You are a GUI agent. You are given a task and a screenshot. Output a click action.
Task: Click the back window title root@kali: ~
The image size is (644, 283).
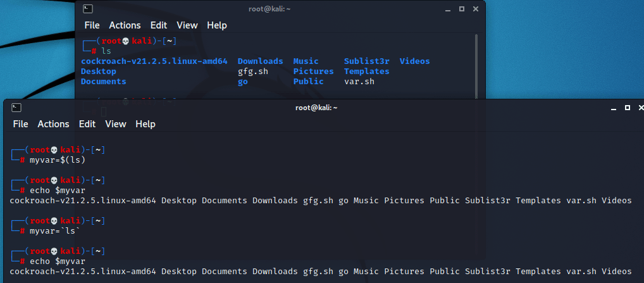coord(269,9)
